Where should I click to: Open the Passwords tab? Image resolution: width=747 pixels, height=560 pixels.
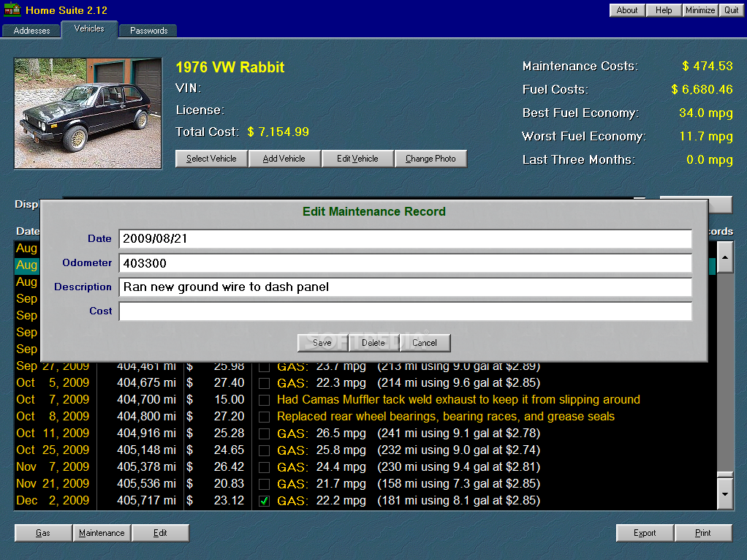pyautogui.click(x=148, y=31)
